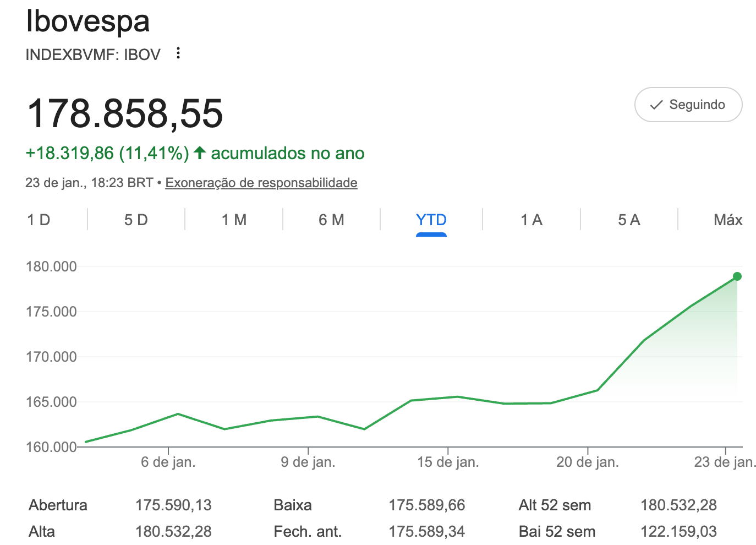Image resolution: width=756 pixels, height=545 pixels.
Task: Click the Alt 52 sem value
Action: [x=680, y=504]
